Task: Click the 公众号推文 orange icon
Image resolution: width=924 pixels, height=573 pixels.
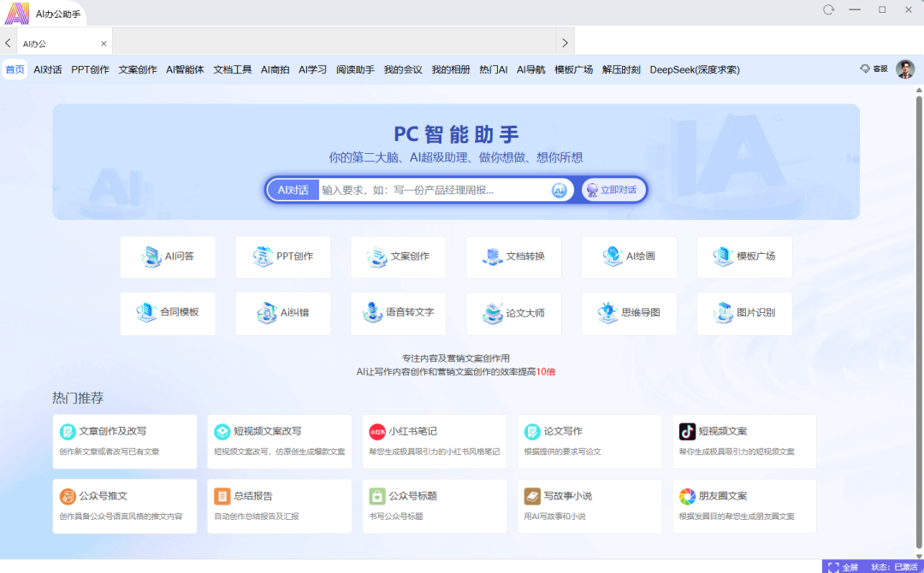Action: click(68, 496)
